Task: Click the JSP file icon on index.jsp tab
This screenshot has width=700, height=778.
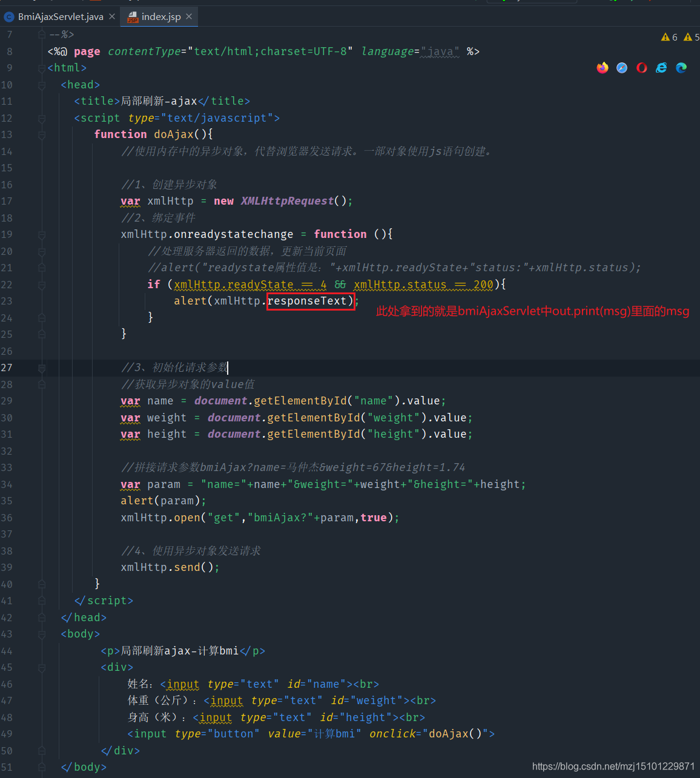Action: click(133, 17)
